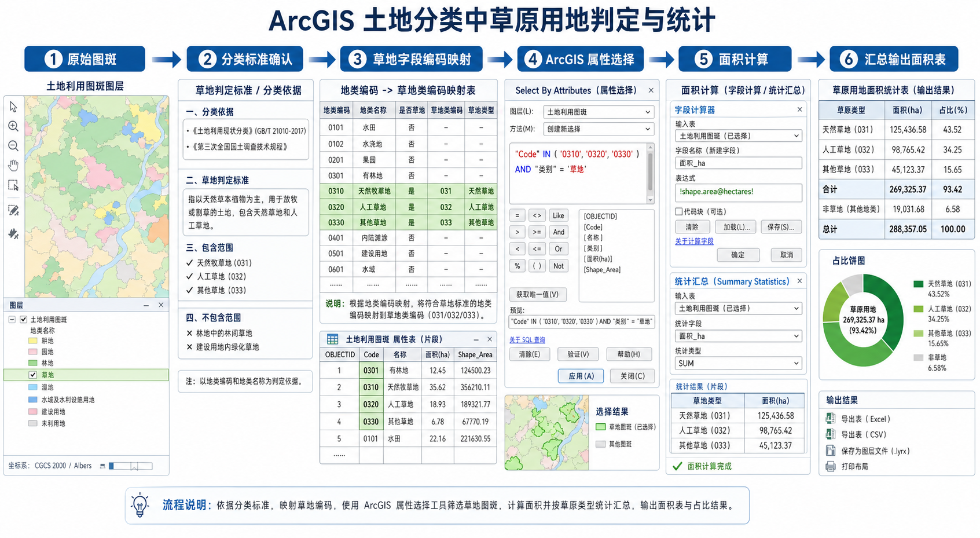This screenshot has height=538, width=980.
Task: Pick the select-by-rectangle tool
Action: [13, 185]
